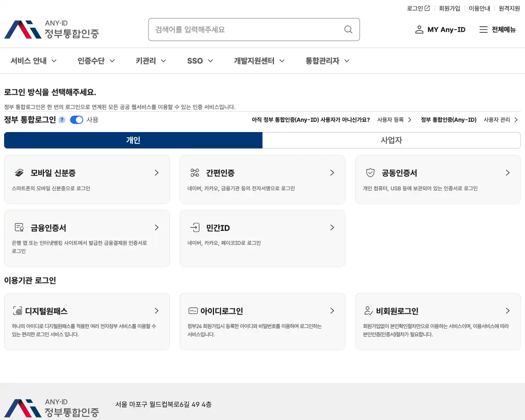Click the 금융인증서 certificate icon

click(x=19, y=228)
